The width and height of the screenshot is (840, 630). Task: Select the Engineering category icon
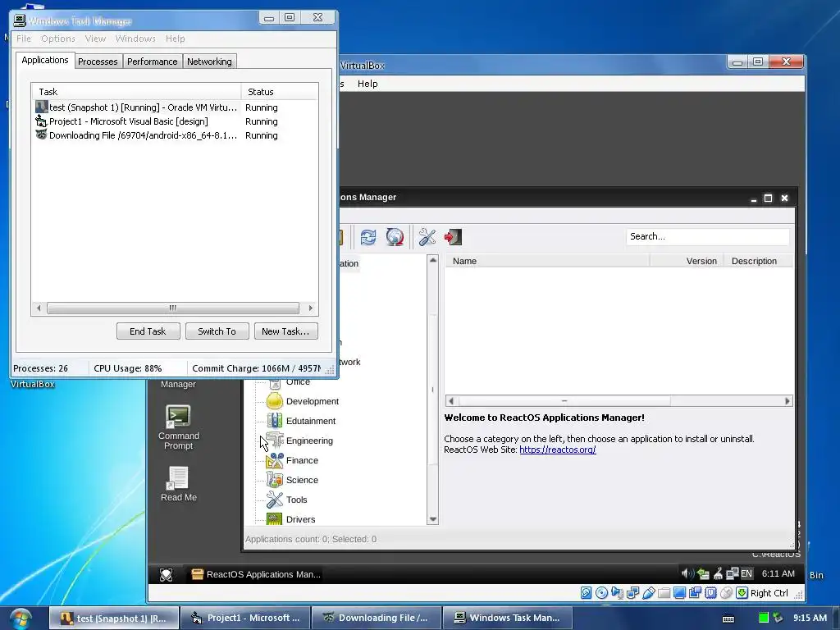point(274,441)
